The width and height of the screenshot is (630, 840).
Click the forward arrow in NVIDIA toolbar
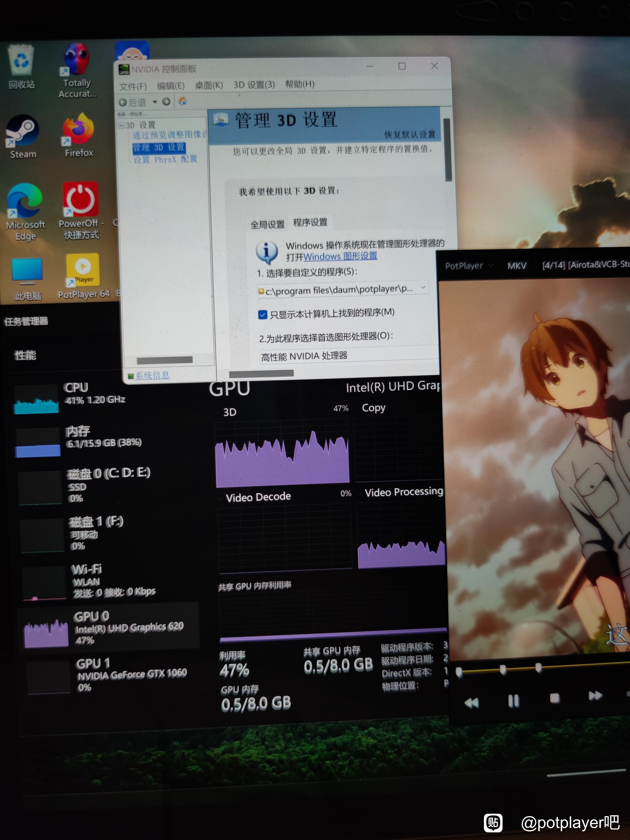coord(166,102)
